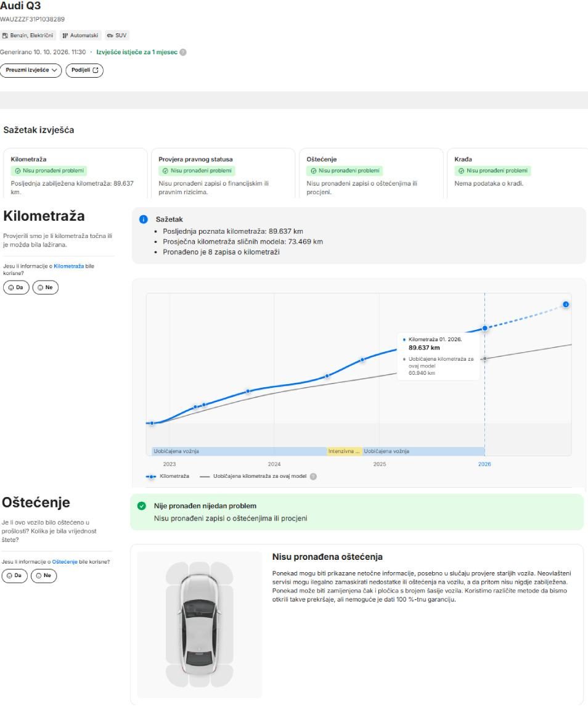This screenshot has width=588, height=714.
Task: Click the fuel icon next to Benzin, Električni
Action: [x=5, y=36]
